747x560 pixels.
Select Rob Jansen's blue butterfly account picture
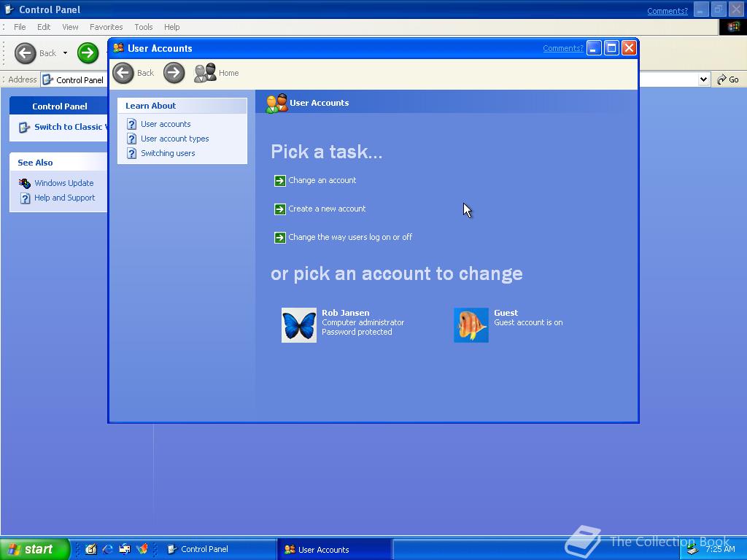[299, 325]
